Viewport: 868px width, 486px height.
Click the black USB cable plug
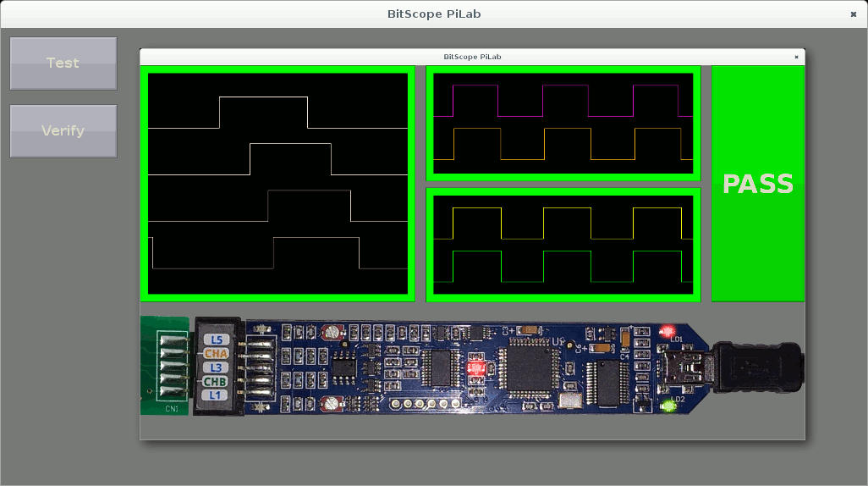coord(757,367)
